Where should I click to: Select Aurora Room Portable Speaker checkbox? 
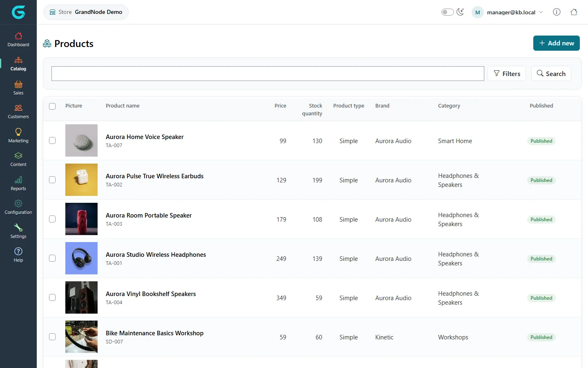point(52,219)
